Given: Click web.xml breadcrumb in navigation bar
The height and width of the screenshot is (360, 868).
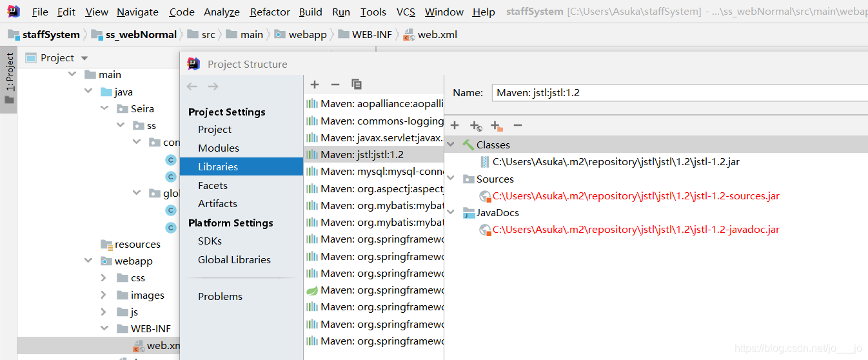Looking at the screenshot, I should (430, 34).
